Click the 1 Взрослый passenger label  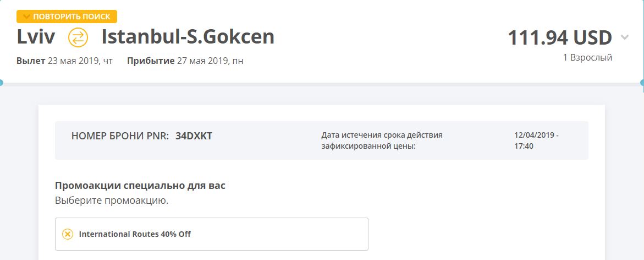point(587,58)
